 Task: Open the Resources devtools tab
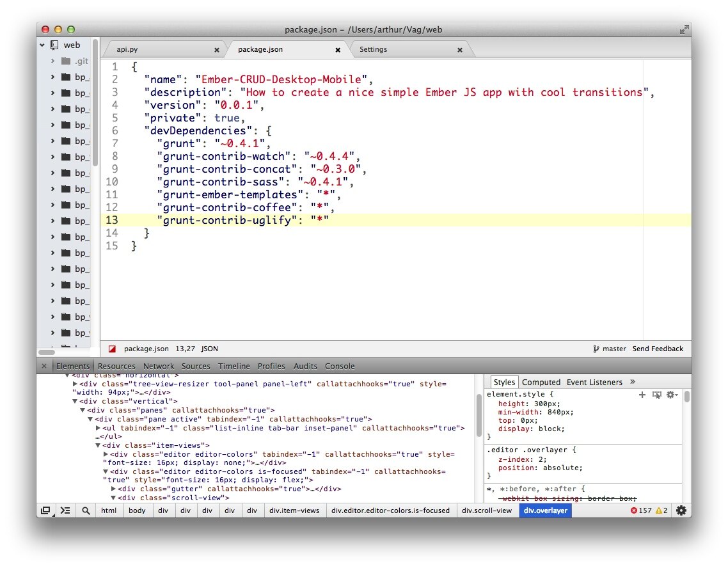[116, 366]
